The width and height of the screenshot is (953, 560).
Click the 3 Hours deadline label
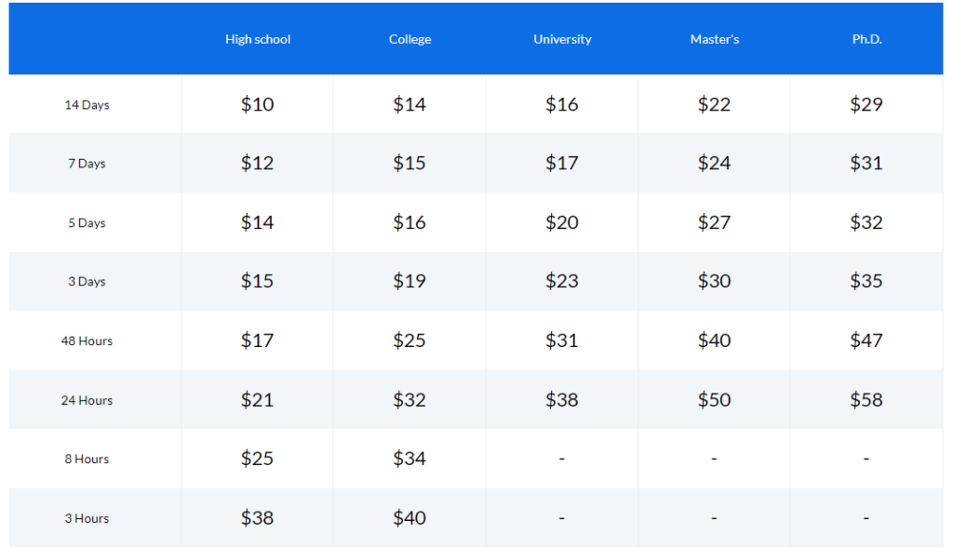click(x=87, y=519)
